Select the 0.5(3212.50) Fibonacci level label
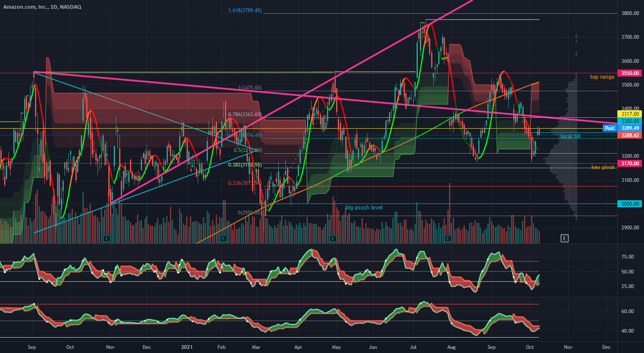 click(x=248, y=150)
